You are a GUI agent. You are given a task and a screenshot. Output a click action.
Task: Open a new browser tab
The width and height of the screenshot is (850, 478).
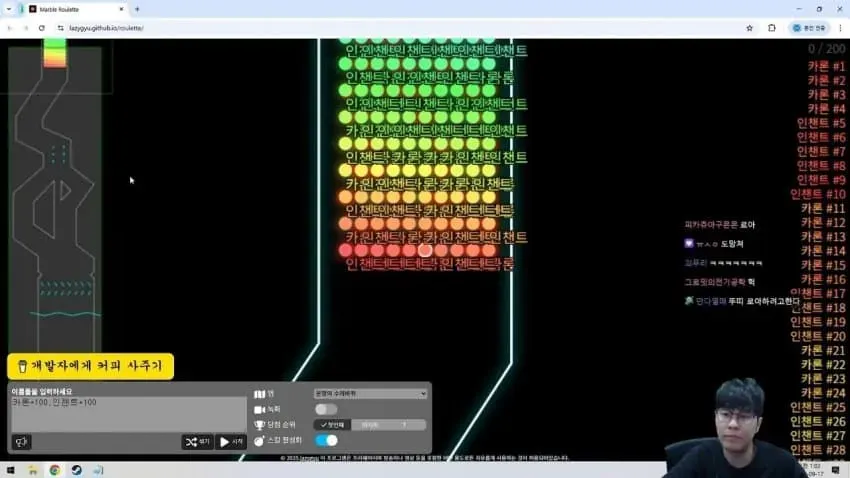(x=137, y=9)
